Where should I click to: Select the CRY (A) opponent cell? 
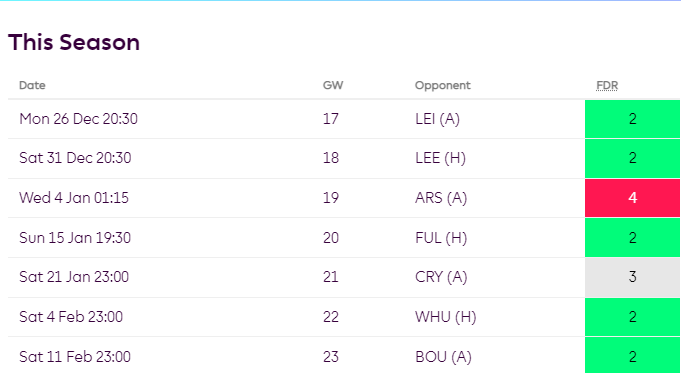coord(441,277)
